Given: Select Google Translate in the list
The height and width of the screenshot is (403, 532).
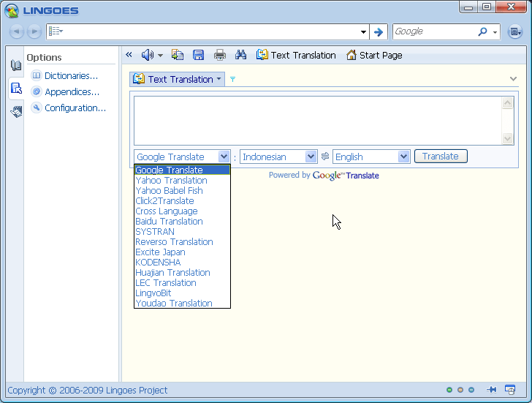Looking at the screenshot, I should pyautogui.click(x=182, y=170).
